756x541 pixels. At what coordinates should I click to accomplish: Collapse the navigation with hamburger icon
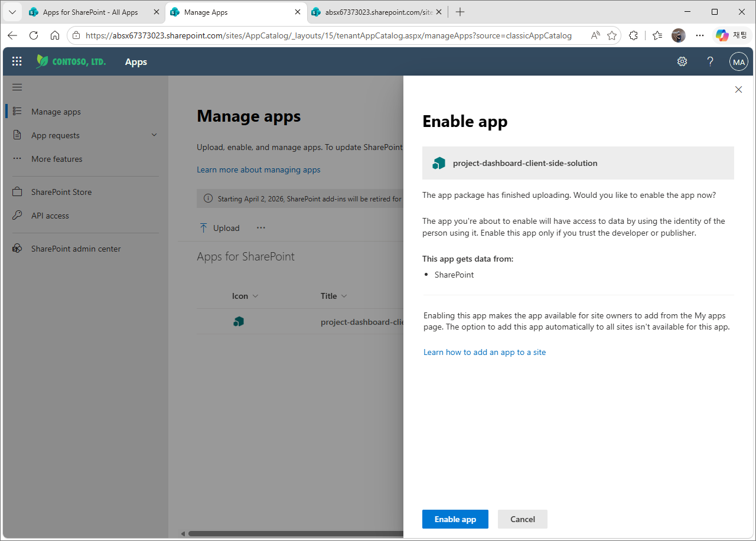[17, 87]
